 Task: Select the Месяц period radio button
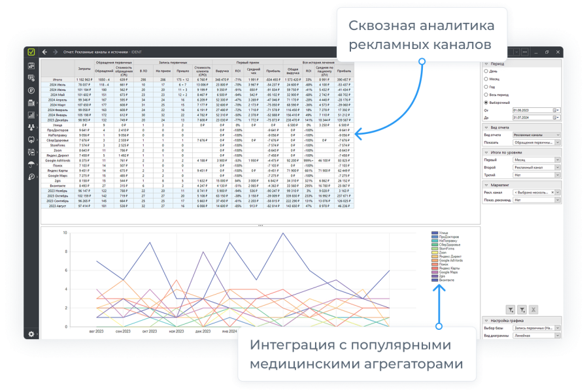[486, 79]
